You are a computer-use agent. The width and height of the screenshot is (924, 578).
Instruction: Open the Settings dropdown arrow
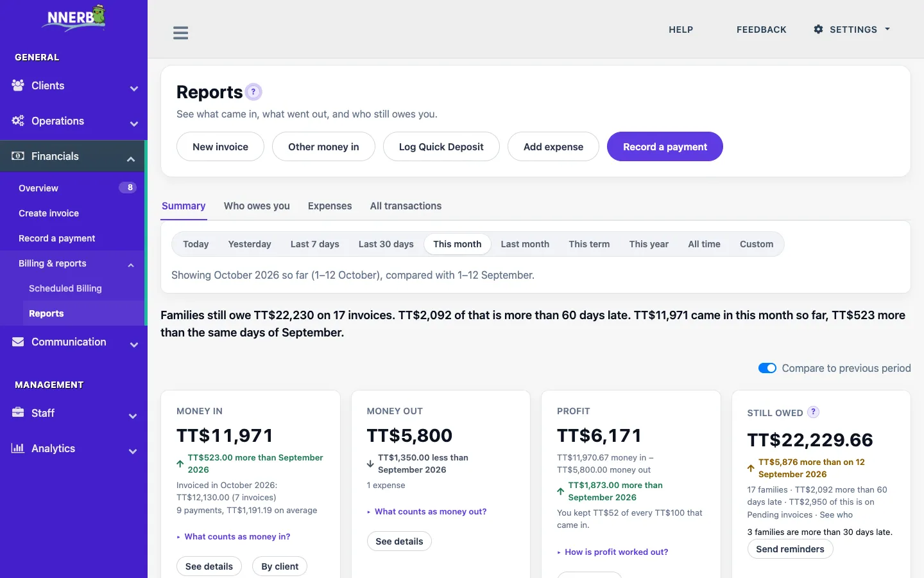pos(887,30)
